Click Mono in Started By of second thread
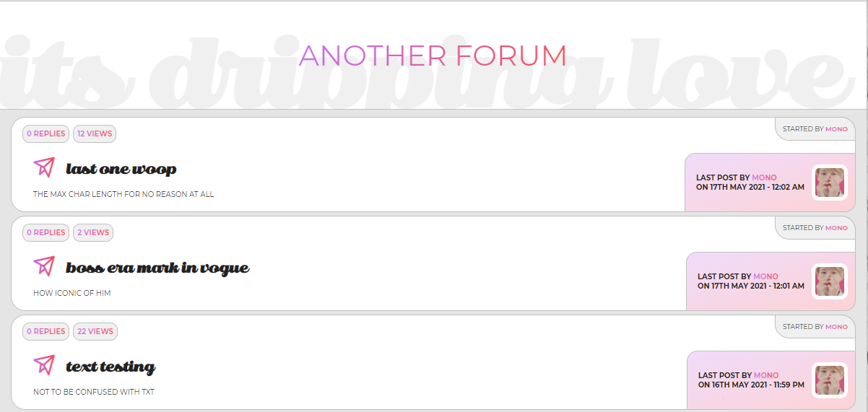The width and height of the screenshot is (868, 412). [836, 228]
